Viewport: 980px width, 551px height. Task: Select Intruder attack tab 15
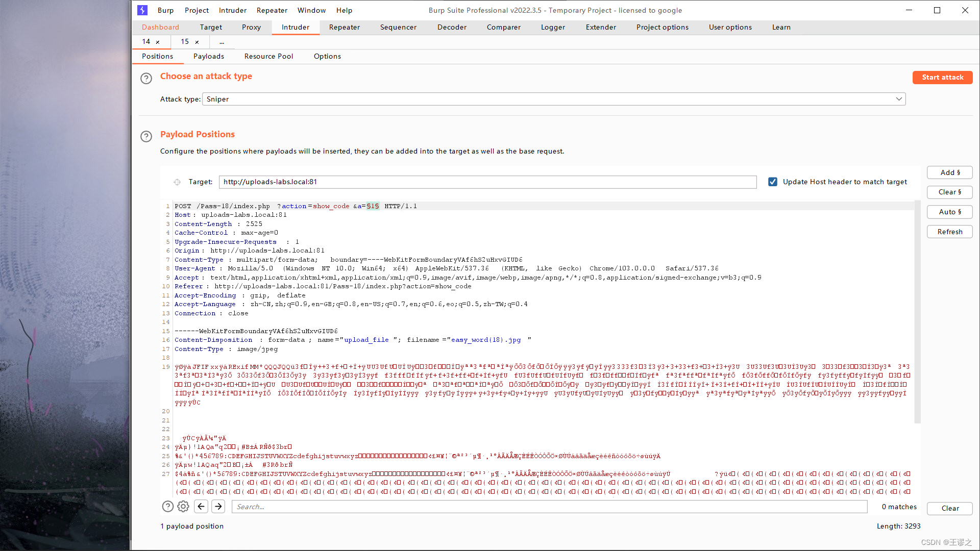185,42
